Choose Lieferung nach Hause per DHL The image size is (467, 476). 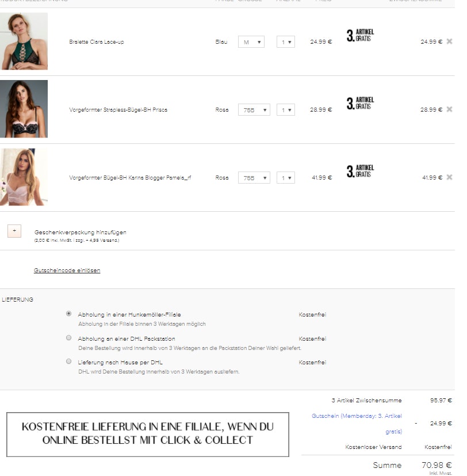(x=69, y=361)
